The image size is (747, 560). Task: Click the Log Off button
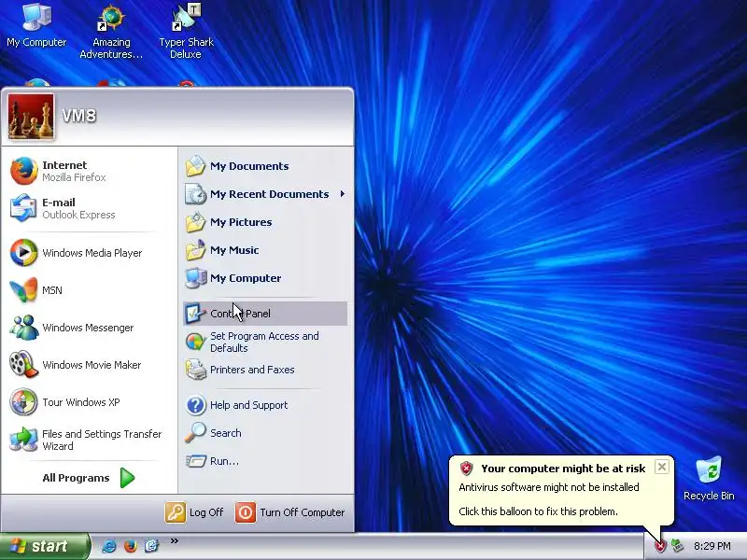pos(194,512)
